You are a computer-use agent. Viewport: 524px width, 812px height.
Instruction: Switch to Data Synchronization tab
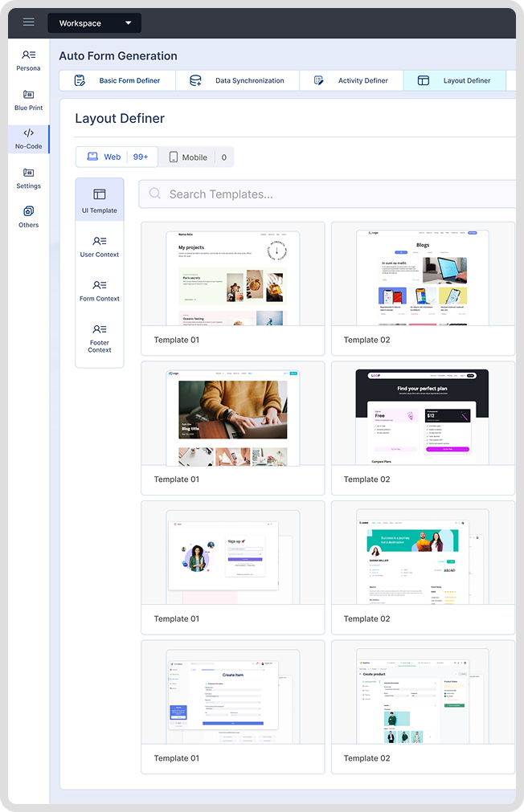pos(239,80)
